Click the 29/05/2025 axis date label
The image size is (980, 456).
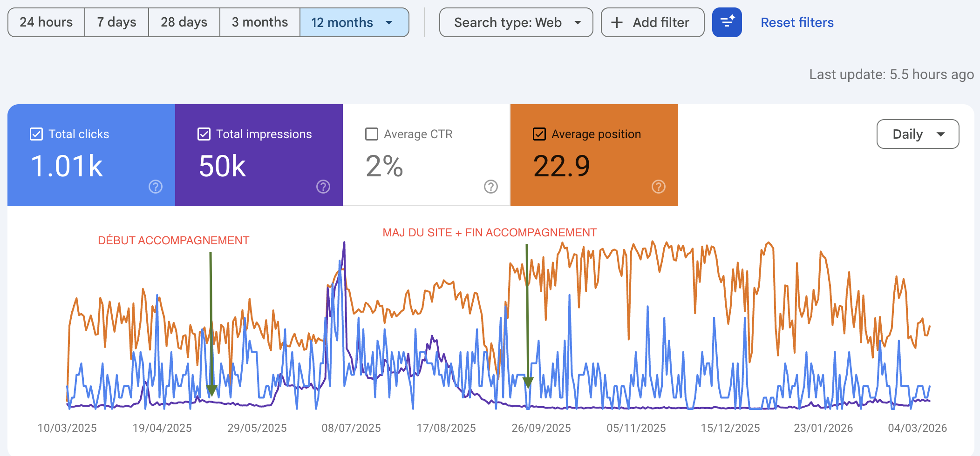pos(257,428)
